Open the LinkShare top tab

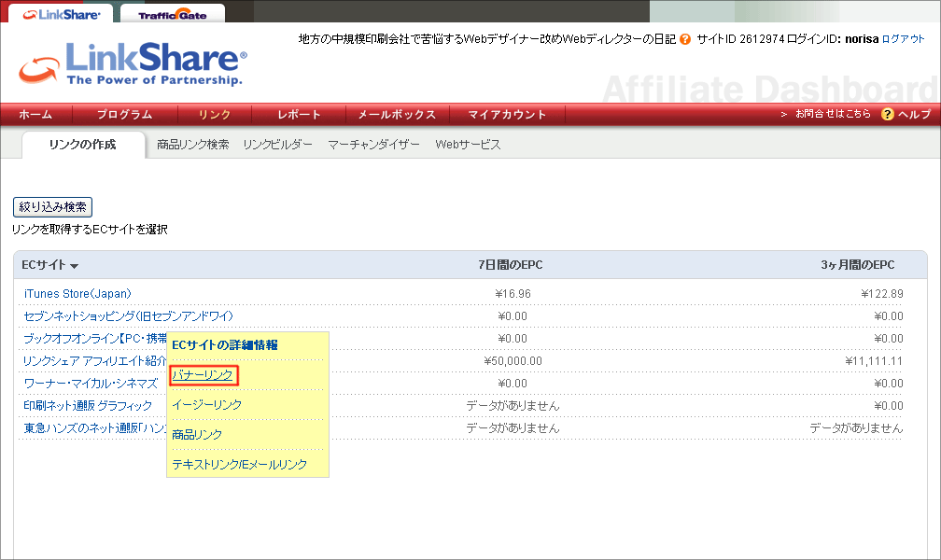(x=61, y=14)
